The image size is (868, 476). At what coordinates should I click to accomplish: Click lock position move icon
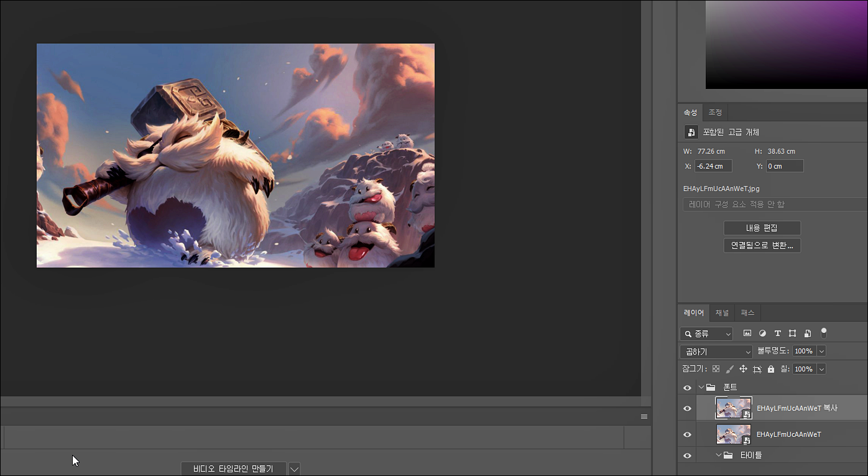[743, 369]
